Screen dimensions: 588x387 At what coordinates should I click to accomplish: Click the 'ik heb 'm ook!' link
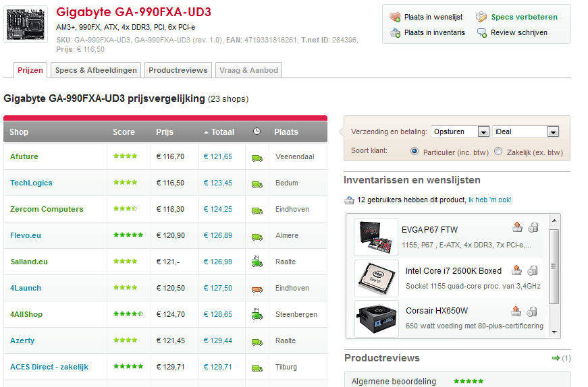tap(489, 200)
